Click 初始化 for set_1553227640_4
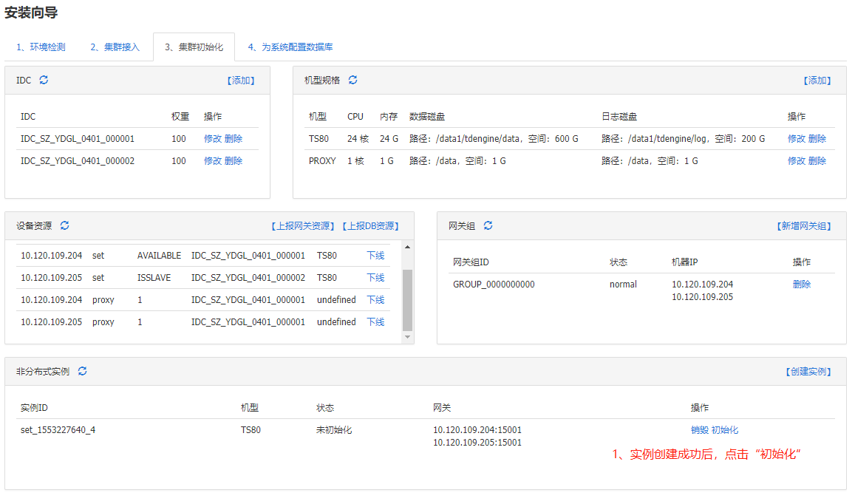Viewport: 855px width, 504px height. pos(725,430)
